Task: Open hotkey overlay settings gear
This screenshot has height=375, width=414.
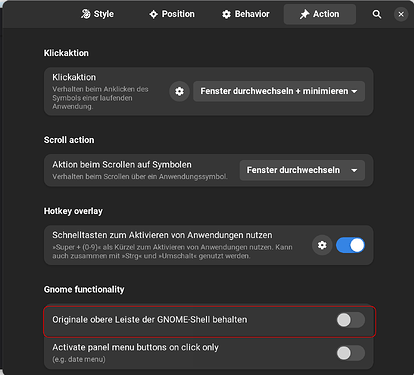Action: (x=322, y=245)
